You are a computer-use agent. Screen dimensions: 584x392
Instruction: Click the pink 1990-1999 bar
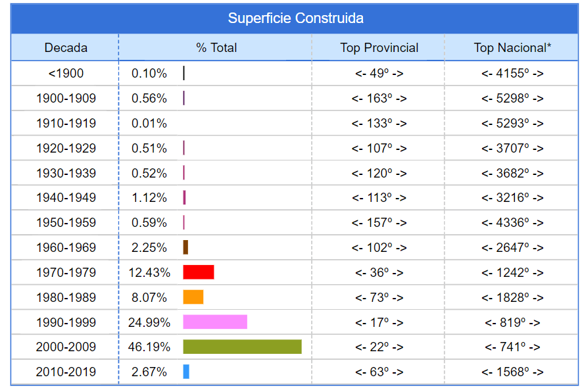[215, 322]
